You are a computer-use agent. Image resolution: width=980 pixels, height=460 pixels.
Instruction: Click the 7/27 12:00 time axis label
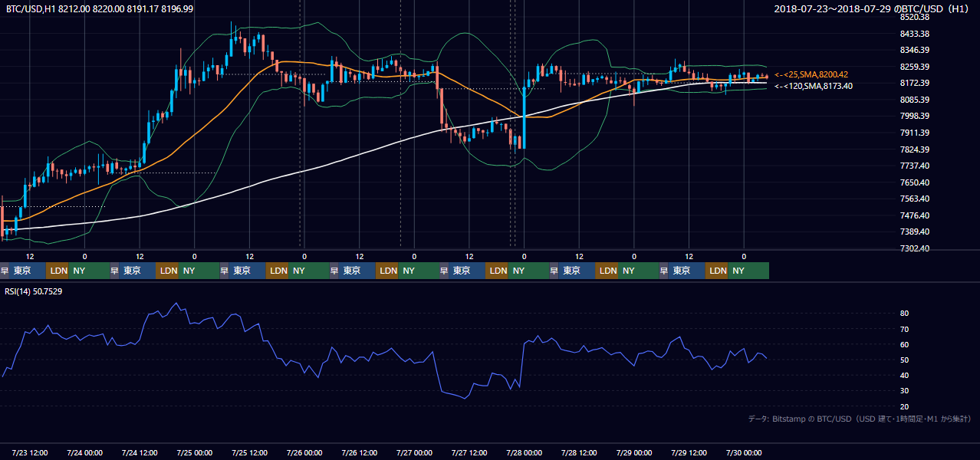coord(469,452)
